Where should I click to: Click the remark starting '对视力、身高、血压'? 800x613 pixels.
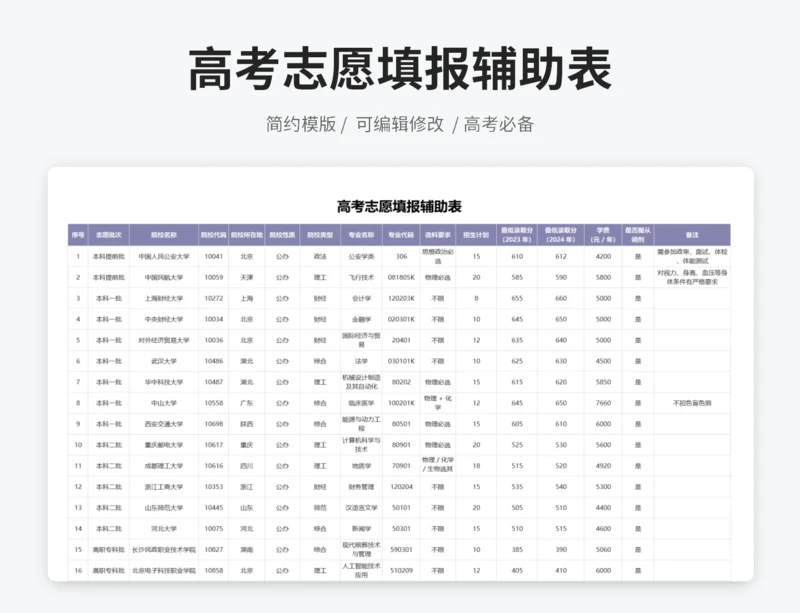(x=692, y=278)
